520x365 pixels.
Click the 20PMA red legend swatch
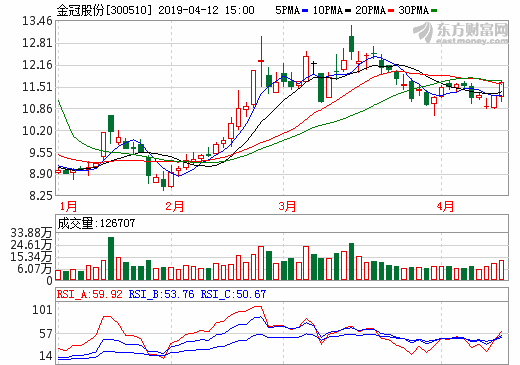point(391,11)
